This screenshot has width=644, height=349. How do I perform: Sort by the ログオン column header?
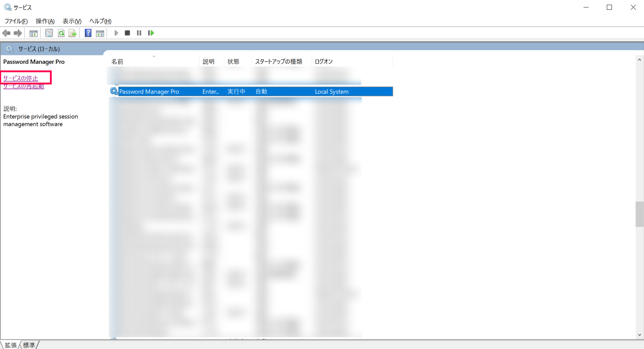[352, 61]
